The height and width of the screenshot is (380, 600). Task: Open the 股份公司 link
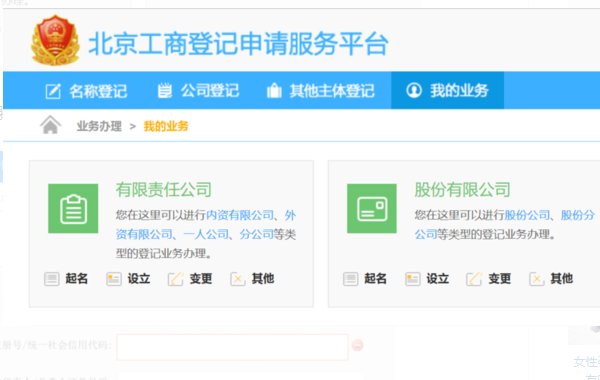pos(527,215)
